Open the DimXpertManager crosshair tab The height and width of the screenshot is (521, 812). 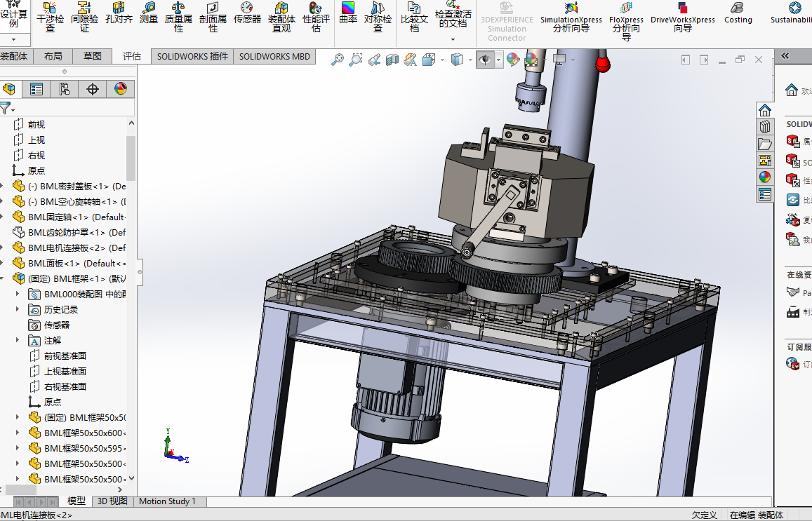92,89
